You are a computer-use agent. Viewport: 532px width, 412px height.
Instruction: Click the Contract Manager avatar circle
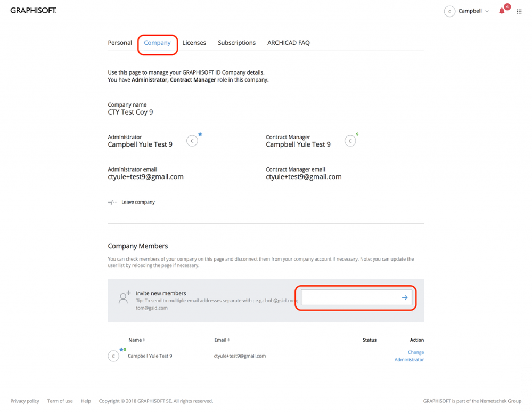pos(350,141)
